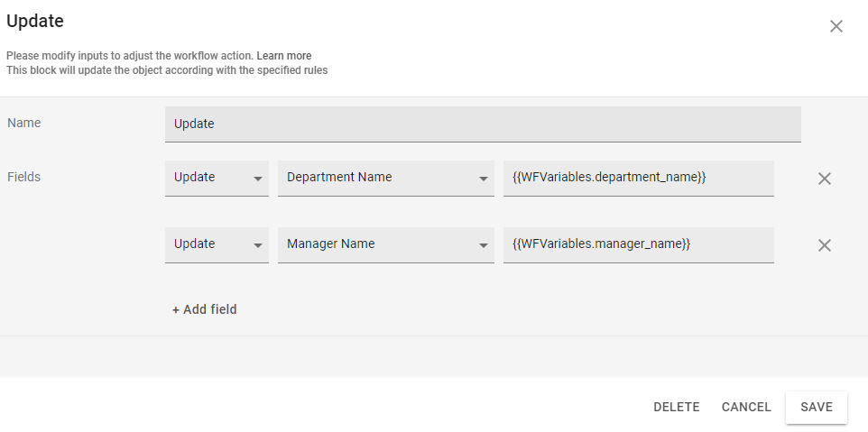Image resolution: width=868 pixels, height=432 pixels.
Task: Cancel the workflow action changes
Action: pos(746,407)
